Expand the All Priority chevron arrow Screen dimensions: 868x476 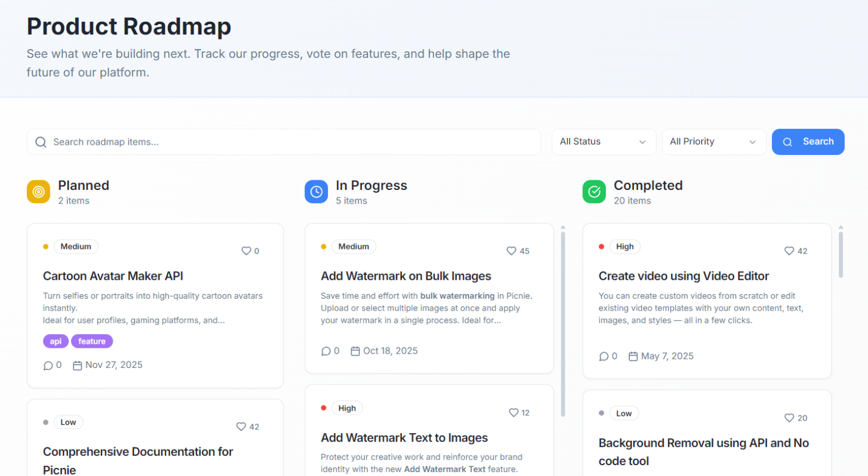pos(753,141)
